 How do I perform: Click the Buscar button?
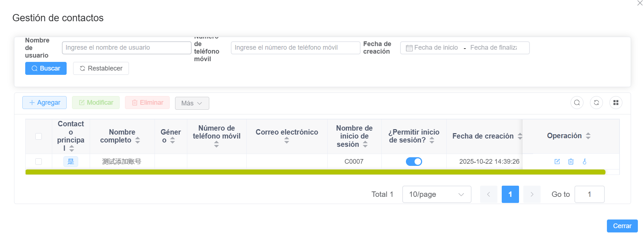coord(46,68)
